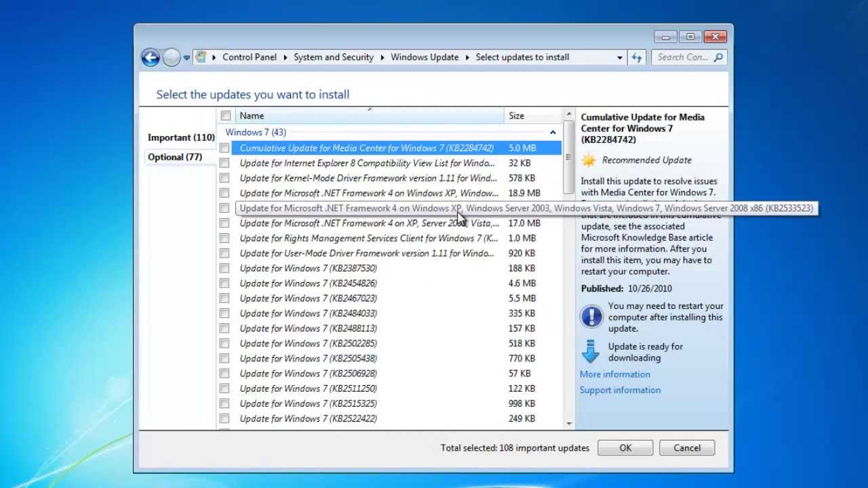Check User-Mode Driver Framework update checkbox
Screen dimensions: 868x488
click(x=224, y=253)
